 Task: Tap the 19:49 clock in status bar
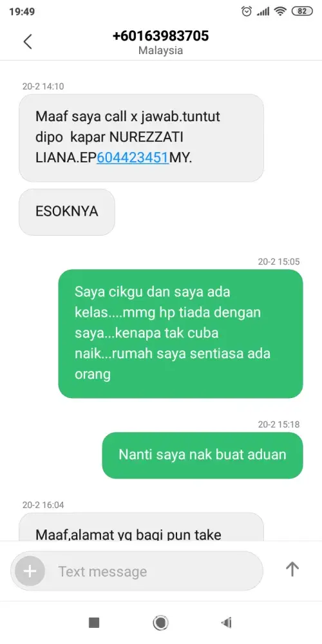coord(22,12)
